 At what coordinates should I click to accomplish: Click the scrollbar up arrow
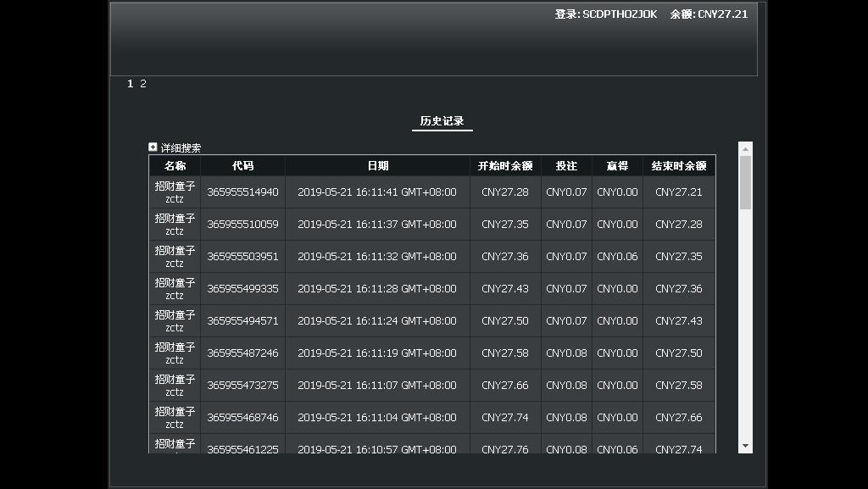[745, 149]
